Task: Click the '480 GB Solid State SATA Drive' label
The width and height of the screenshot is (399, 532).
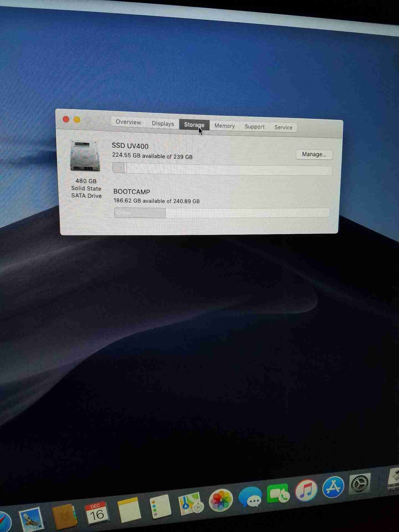Action: (86, 188)
